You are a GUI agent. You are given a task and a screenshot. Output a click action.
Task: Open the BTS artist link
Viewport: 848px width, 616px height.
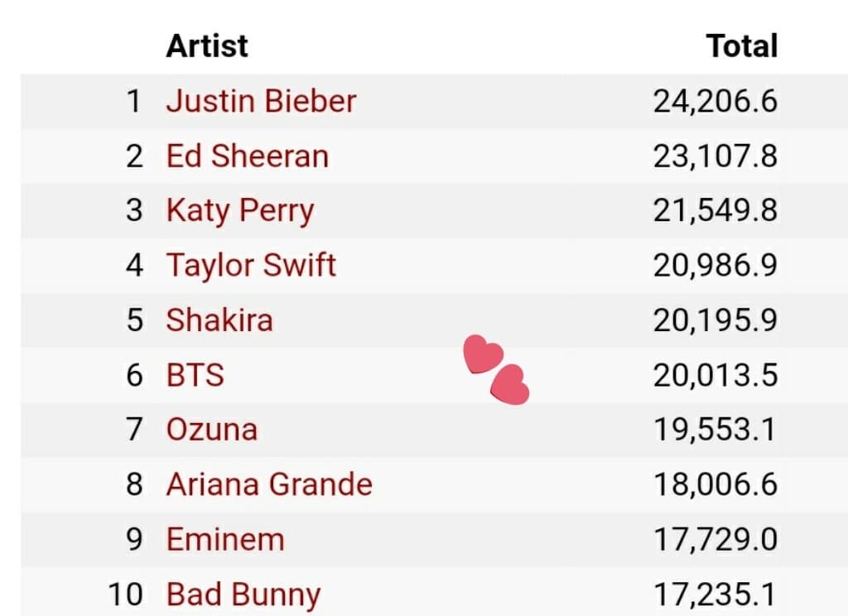195,375
